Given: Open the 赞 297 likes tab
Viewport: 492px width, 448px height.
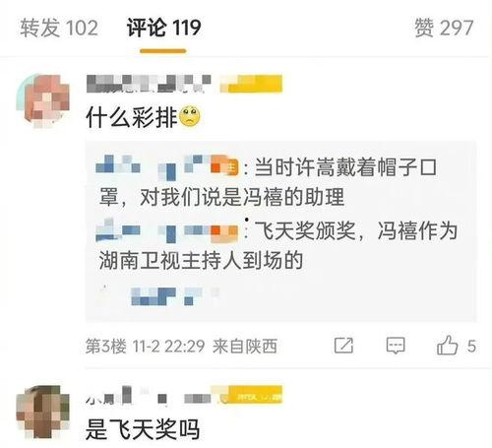Looking at the screenshot, I should 444,28.
